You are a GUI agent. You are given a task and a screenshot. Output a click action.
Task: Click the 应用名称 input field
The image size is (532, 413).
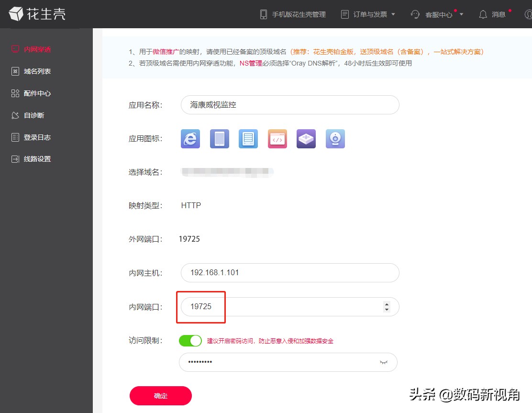[x=289, y=105]
